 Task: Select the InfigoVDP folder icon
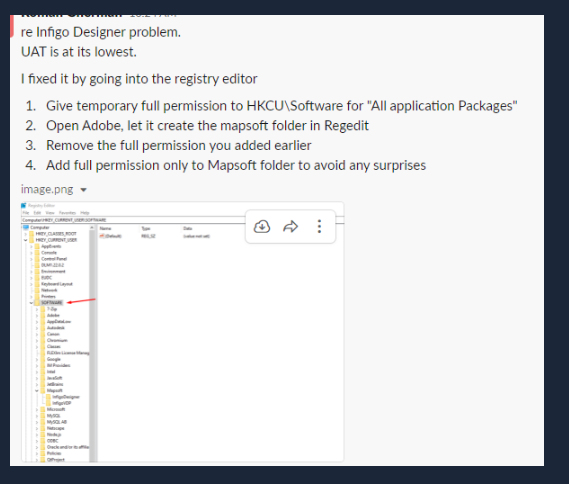pos(48,403)
